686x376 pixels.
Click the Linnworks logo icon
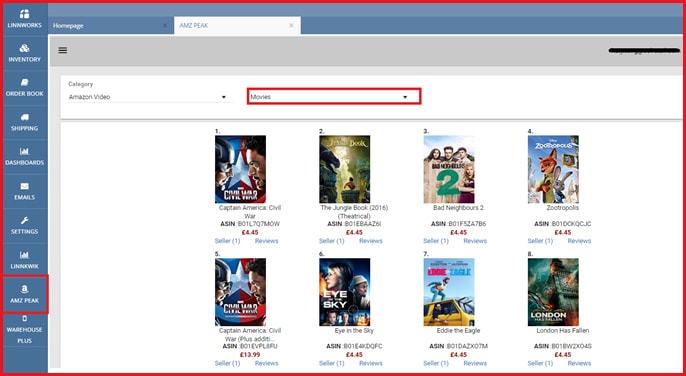pos(24,14)
